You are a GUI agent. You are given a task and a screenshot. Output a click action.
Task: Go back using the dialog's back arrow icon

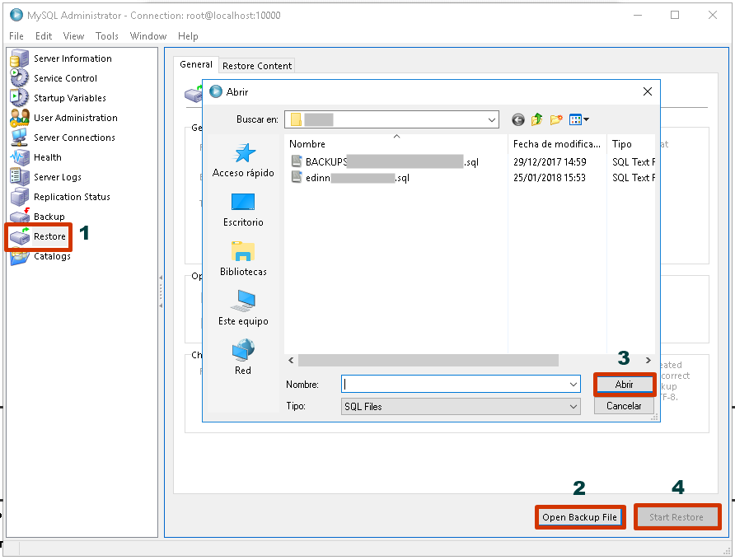[x=517, y=120]
